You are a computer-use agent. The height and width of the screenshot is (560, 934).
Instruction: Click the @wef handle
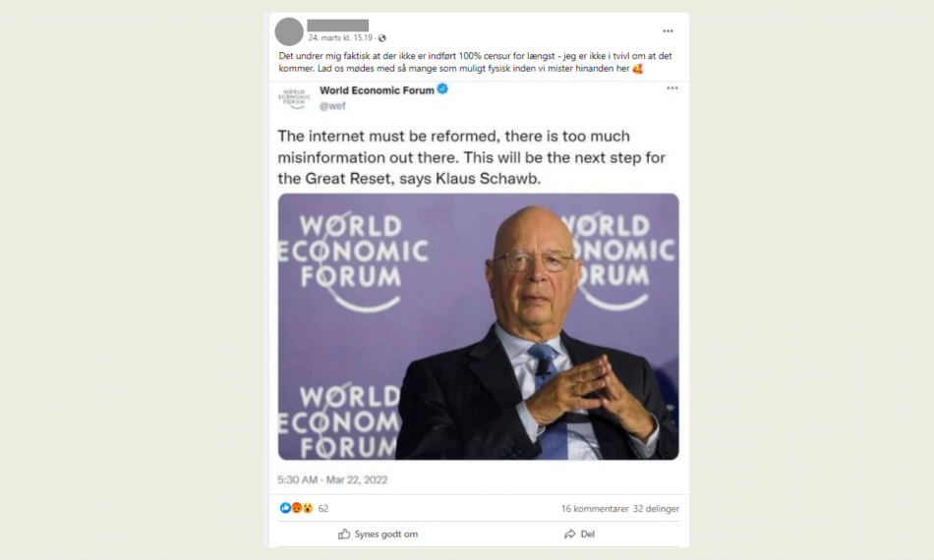click(x=332, y=106)
